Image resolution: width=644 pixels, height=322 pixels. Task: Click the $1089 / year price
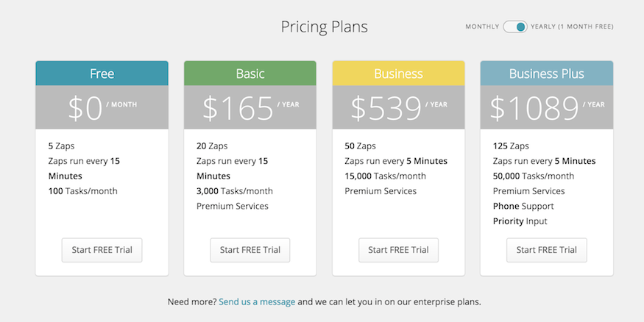coord(547,107)
